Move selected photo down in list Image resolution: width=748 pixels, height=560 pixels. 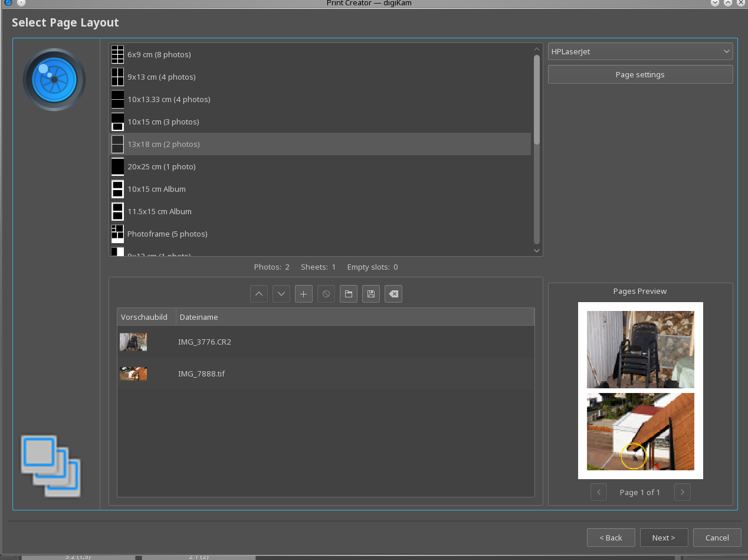tap(281, 294)
